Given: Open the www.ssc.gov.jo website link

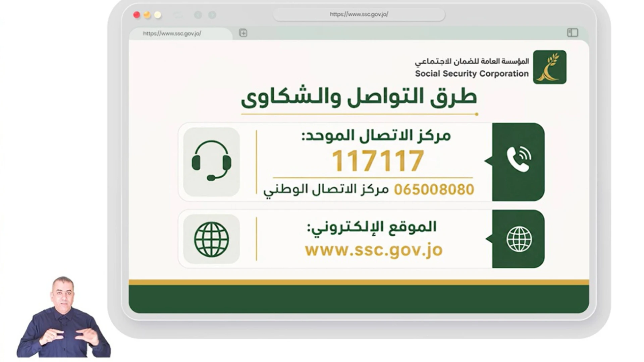Looking at the screenshot, I should (374, 250).
